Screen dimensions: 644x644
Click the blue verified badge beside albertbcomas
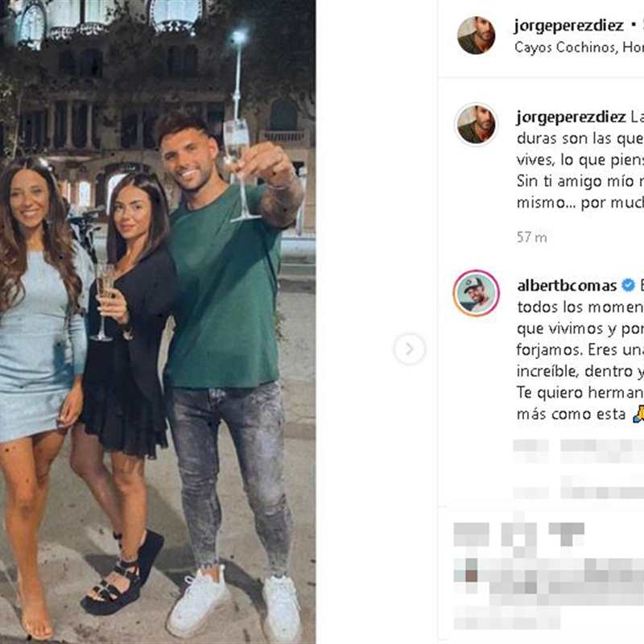(x=628, y=285)
